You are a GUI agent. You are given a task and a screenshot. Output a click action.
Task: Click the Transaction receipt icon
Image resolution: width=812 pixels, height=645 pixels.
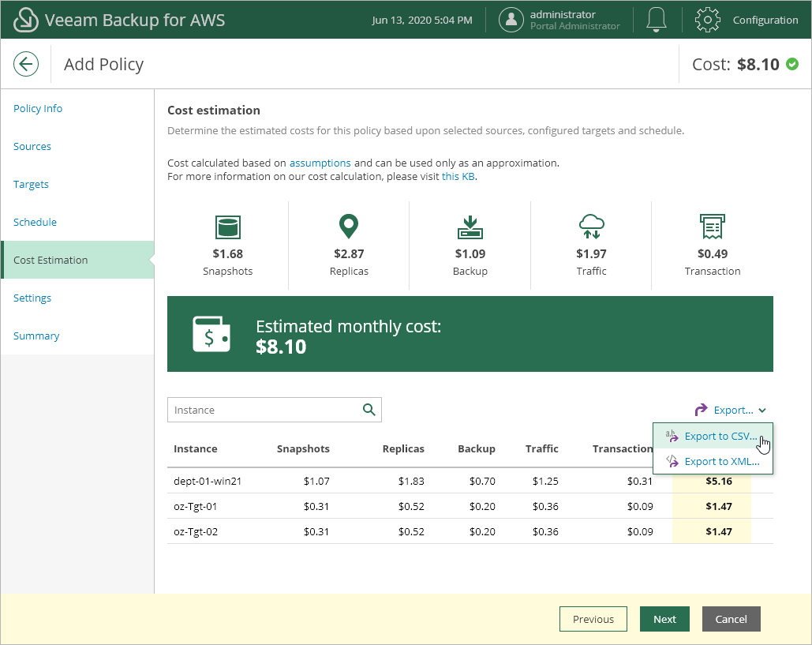point(712,227)
